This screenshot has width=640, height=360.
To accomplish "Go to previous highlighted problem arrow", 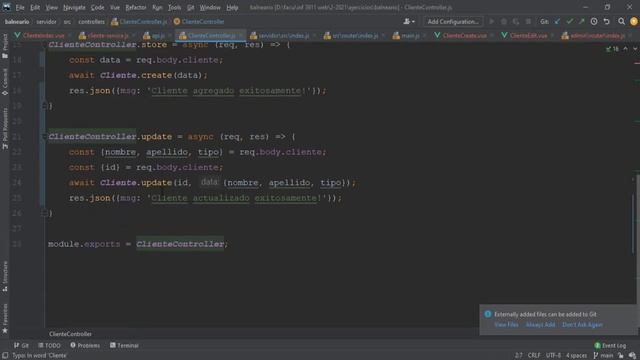I will click(x=625, y=49).
